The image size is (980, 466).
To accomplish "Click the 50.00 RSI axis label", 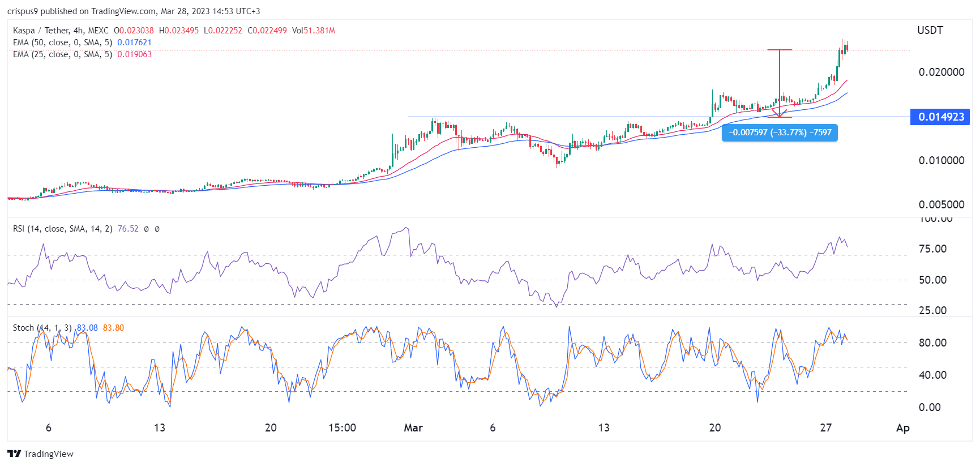I will pyautogui.click(x=932, y=280).
